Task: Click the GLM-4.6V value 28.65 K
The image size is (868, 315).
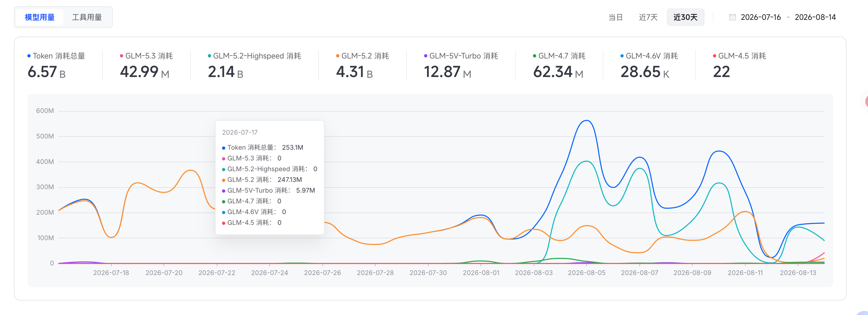Action: 645,72
